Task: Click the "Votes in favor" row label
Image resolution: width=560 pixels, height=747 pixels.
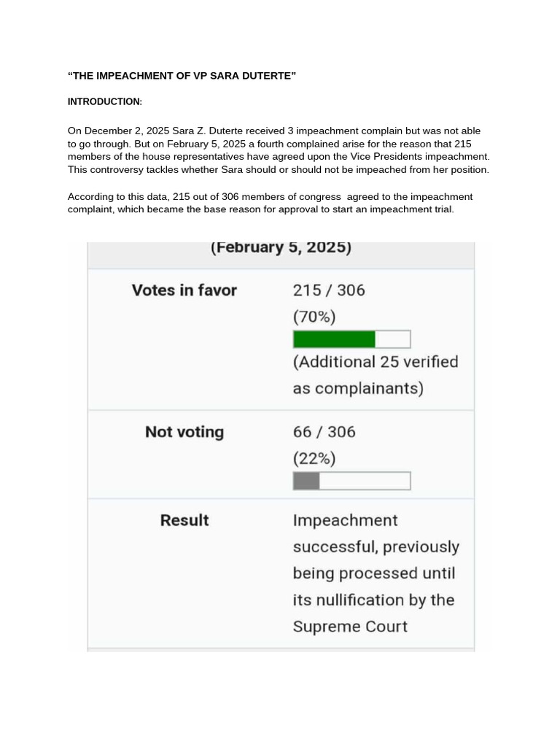Action: (x=184, y=290)
